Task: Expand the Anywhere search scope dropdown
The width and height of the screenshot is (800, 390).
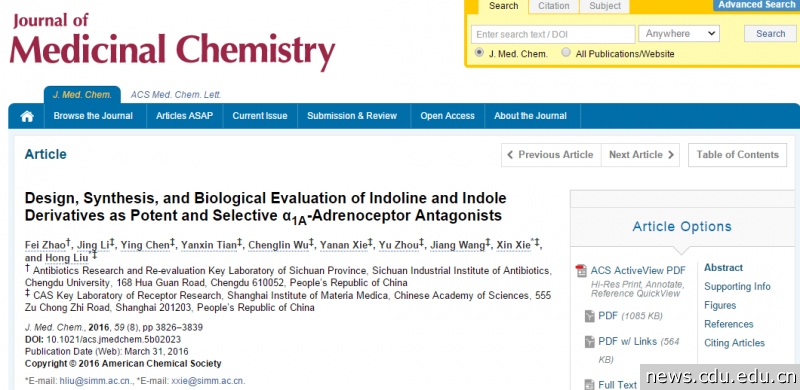Action: [x=679, y=34]
